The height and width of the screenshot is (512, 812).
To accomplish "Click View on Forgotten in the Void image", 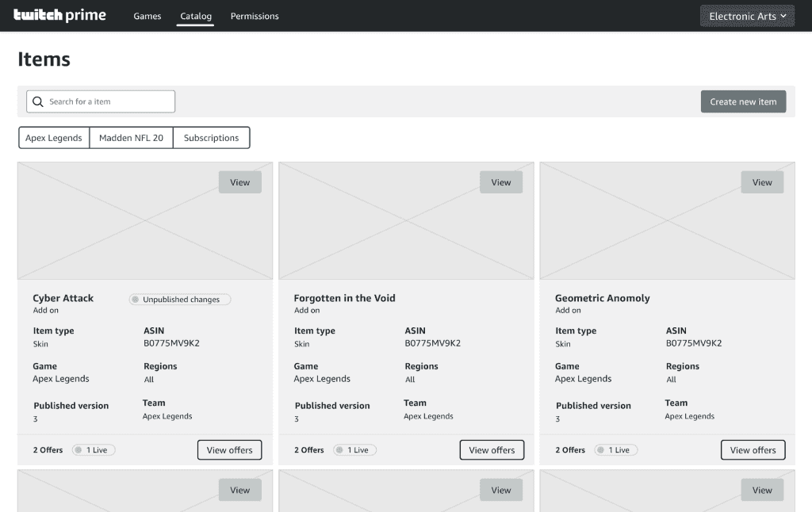I will point(501,182).
